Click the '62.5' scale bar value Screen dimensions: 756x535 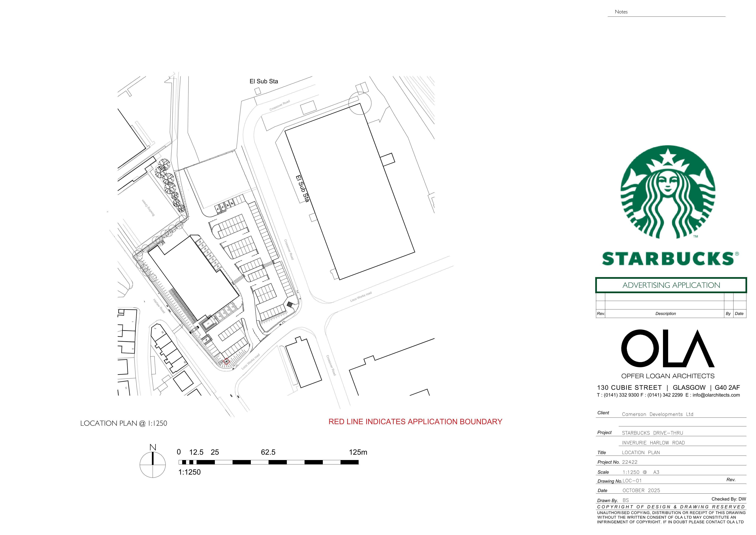268,452
